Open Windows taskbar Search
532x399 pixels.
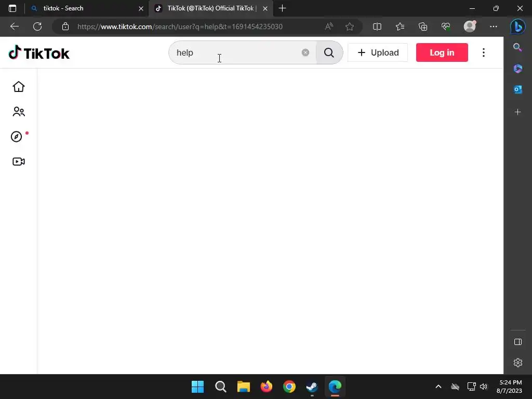(x=220, y=387)
